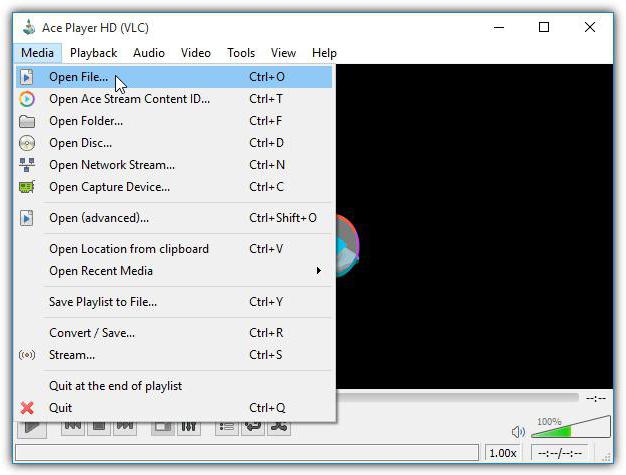This screenshot has height=475, width=626.
Task: Click the broadcast icon beside Stream
Action: click(27, 354)
